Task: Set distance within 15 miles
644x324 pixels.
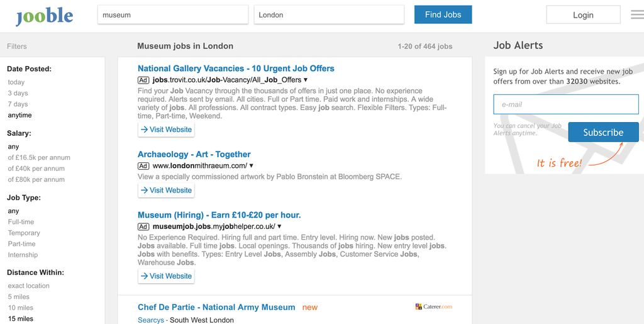Action: point(21,319)
